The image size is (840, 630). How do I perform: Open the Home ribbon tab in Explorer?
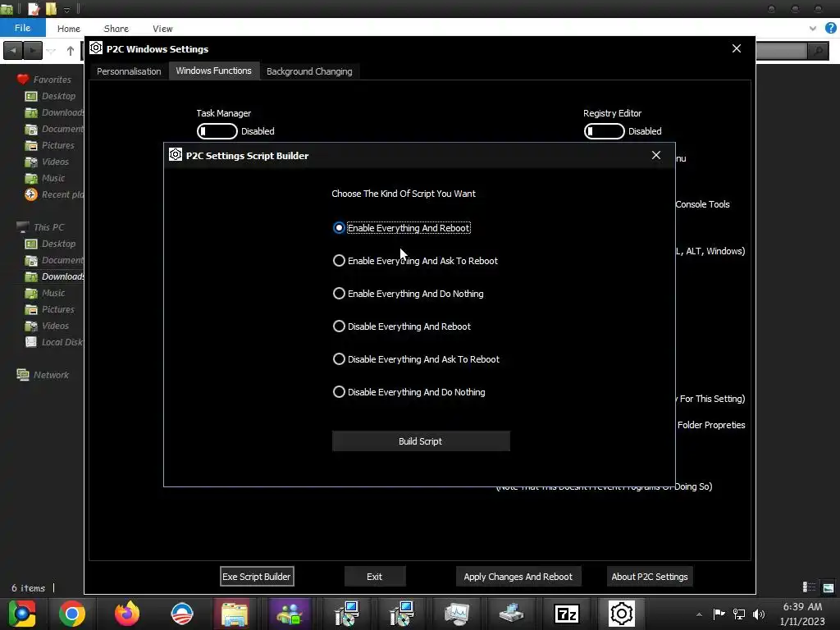pyautogui.click(x=69, y=29)
